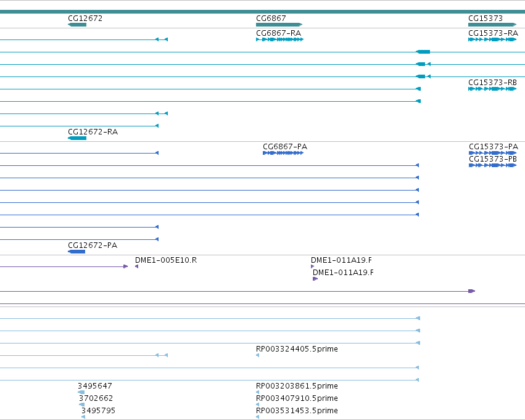Open the CG6867-PA protein label
This screenshot has height=420, width=525.
[x=285, y=147]
